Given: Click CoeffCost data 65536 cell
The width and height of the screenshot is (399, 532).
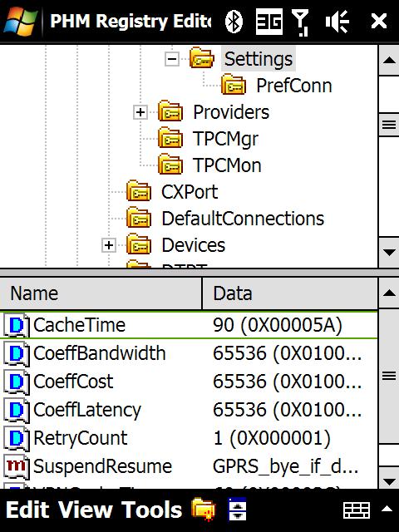Looking at the screenshot, I should pos(287,382).
